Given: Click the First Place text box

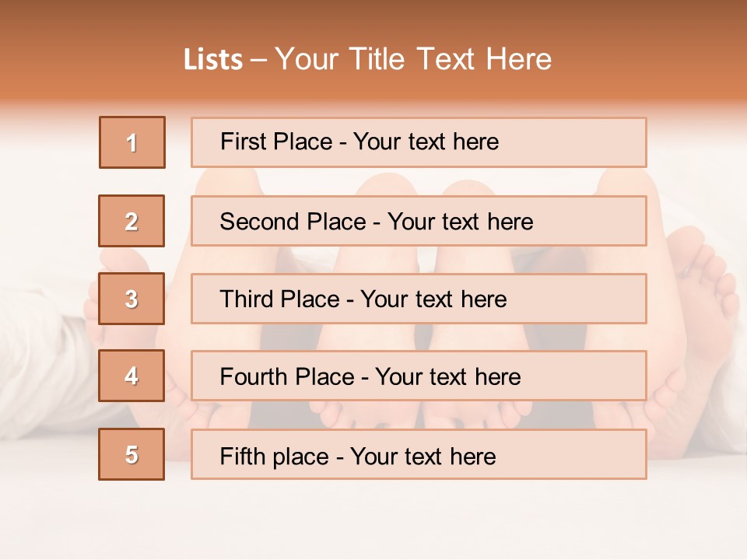Looking at the screenshot, I should click(x=419, y=142).
